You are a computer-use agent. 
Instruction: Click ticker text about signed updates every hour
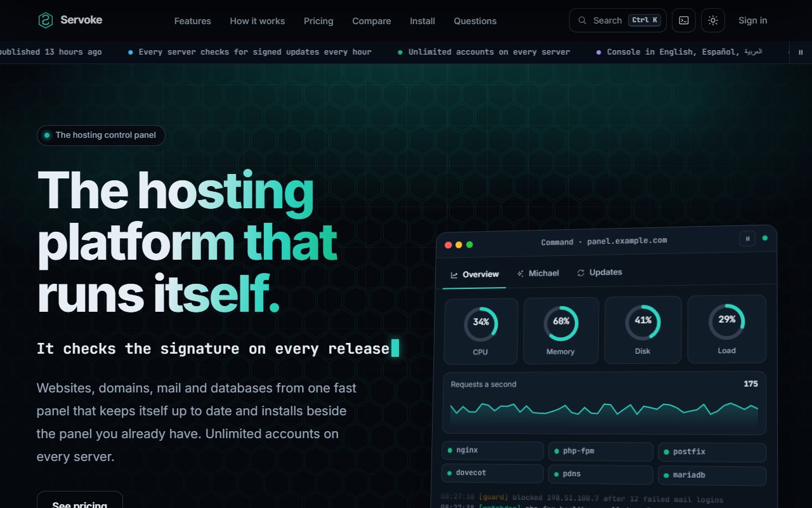pos(255,52)
